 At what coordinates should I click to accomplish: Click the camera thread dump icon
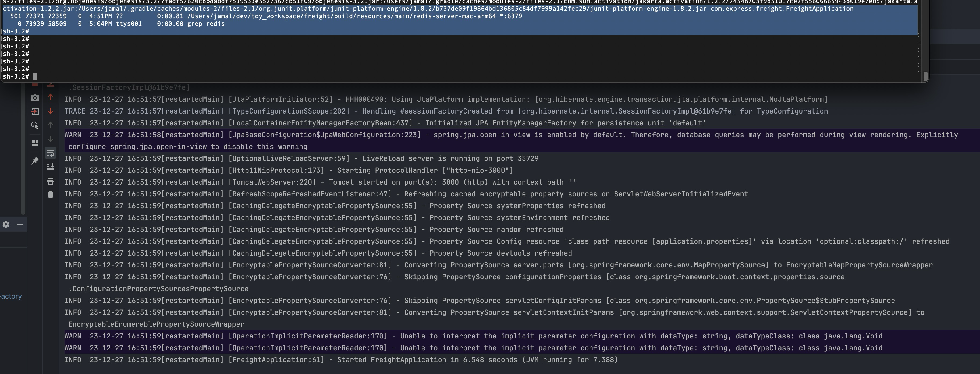(35, 97)
